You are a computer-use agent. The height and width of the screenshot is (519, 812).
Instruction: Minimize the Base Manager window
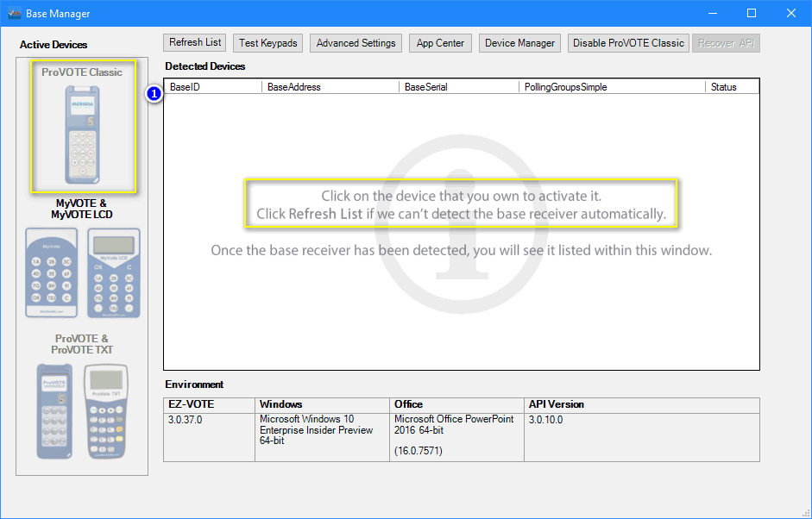click(713, 14)
